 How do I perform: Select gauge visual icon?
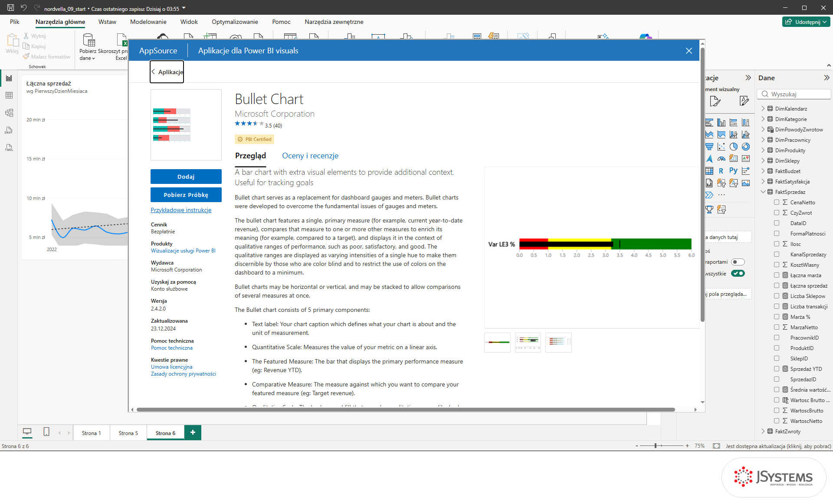tap(721, 159)
